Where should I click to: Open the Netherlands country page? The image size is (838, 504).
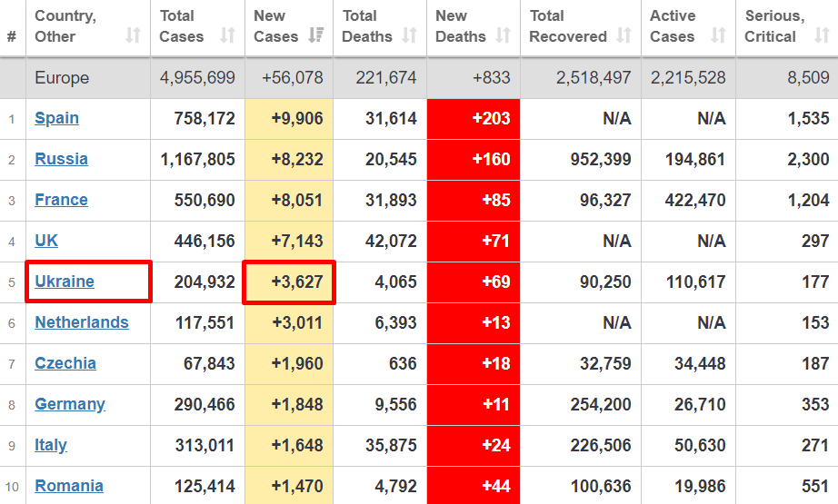pyautogui.click(x=82, y=322)
